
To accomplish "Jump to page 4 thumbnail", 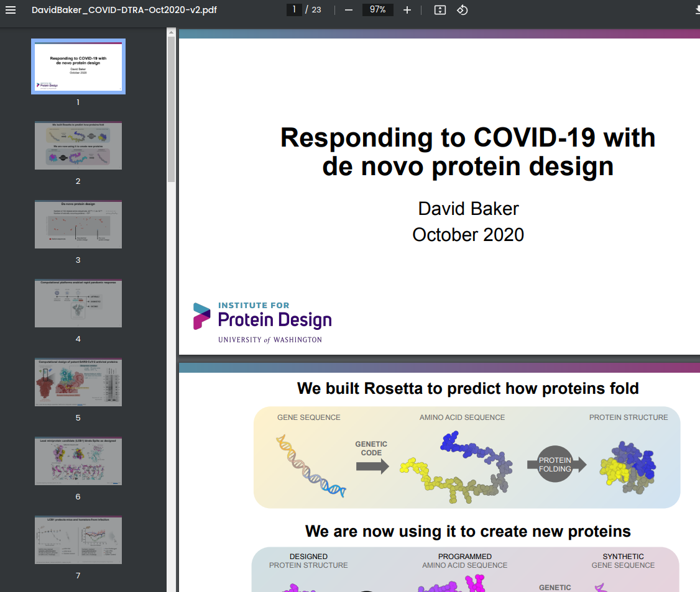I will tap(78, 303).
